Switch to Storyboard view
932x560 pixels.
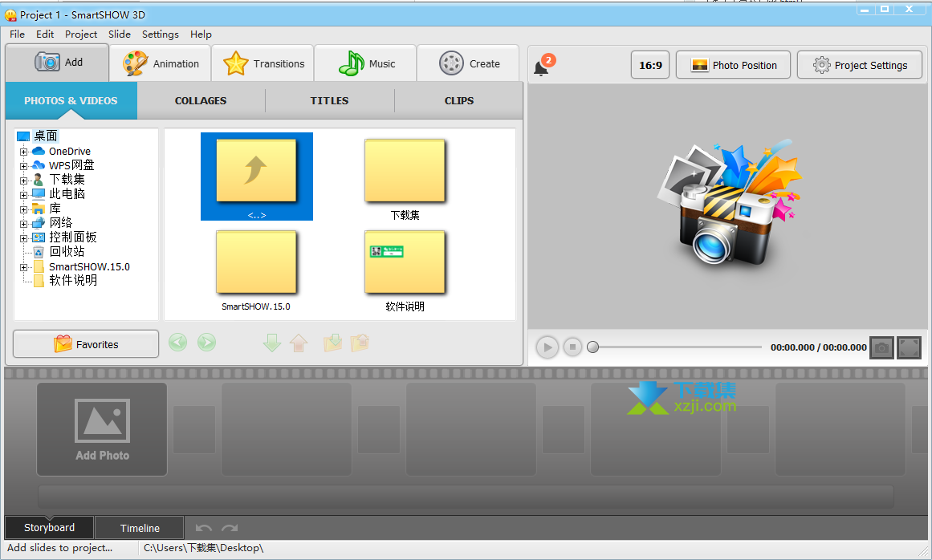click(49, 527)
